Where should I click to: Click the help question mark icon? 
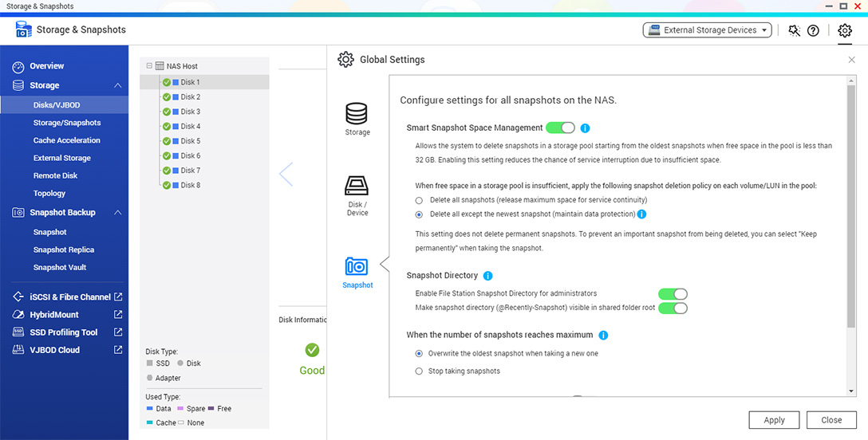813,30
